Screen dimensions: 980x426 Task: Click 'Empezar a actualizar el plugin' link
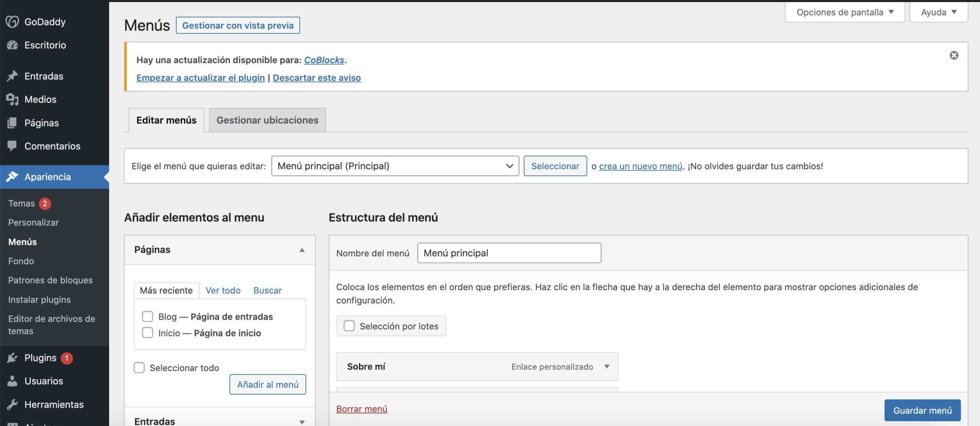coord(201,78)
